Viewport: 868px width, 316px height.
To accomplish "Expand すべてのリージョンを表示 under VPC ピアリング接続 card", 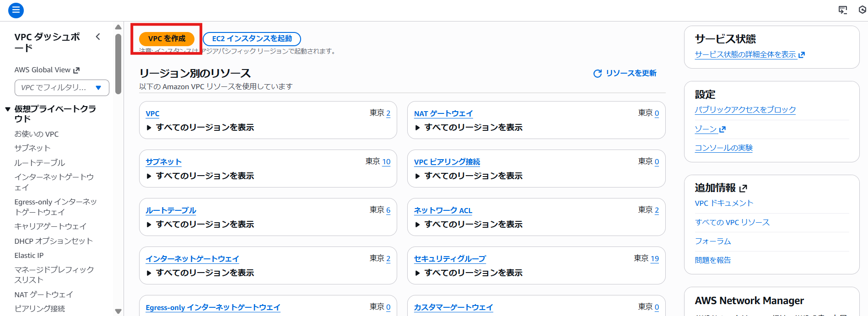I will pyautogui.click(x=469, y=176).
